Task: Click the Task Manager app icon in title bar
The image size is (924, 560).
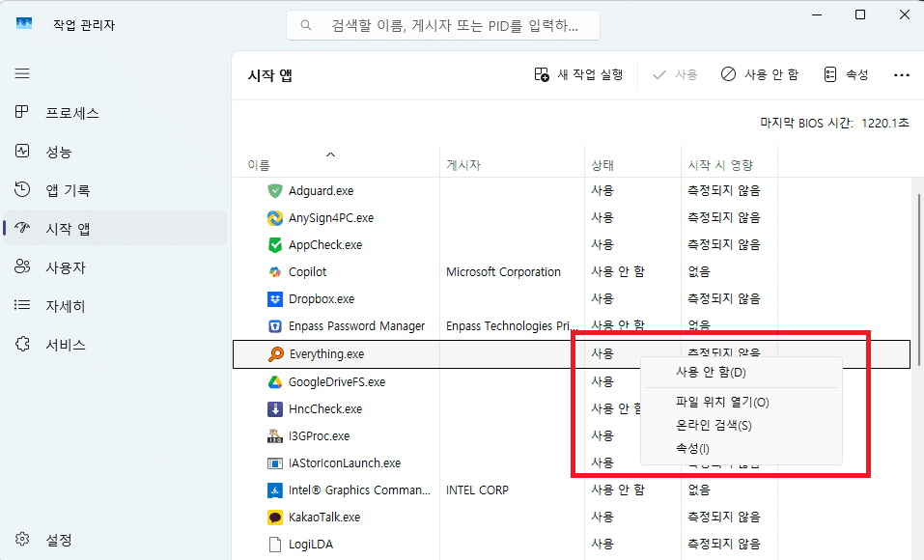Action: [24, 24]
